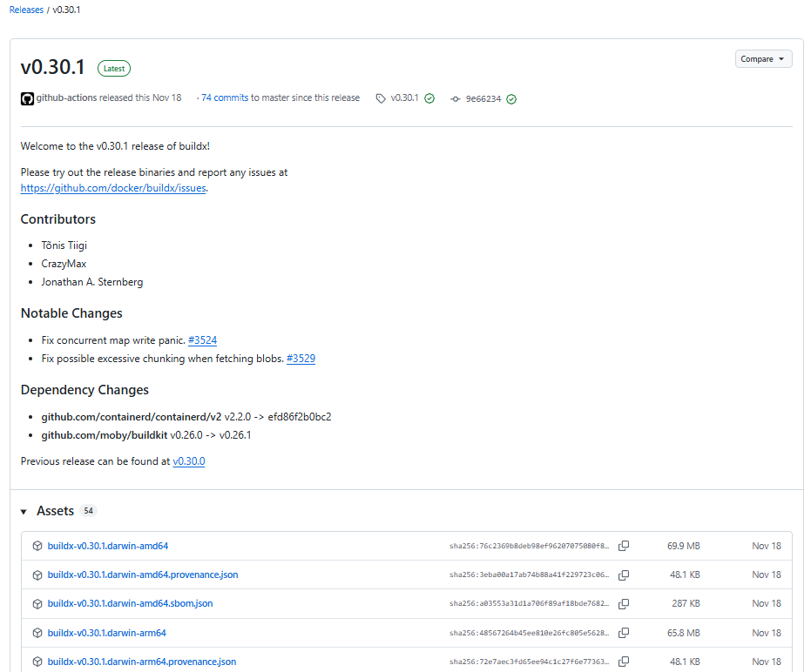Screen dimensions: 811x672
Task: Click the 69.9 MB file size
Action: 683,546
